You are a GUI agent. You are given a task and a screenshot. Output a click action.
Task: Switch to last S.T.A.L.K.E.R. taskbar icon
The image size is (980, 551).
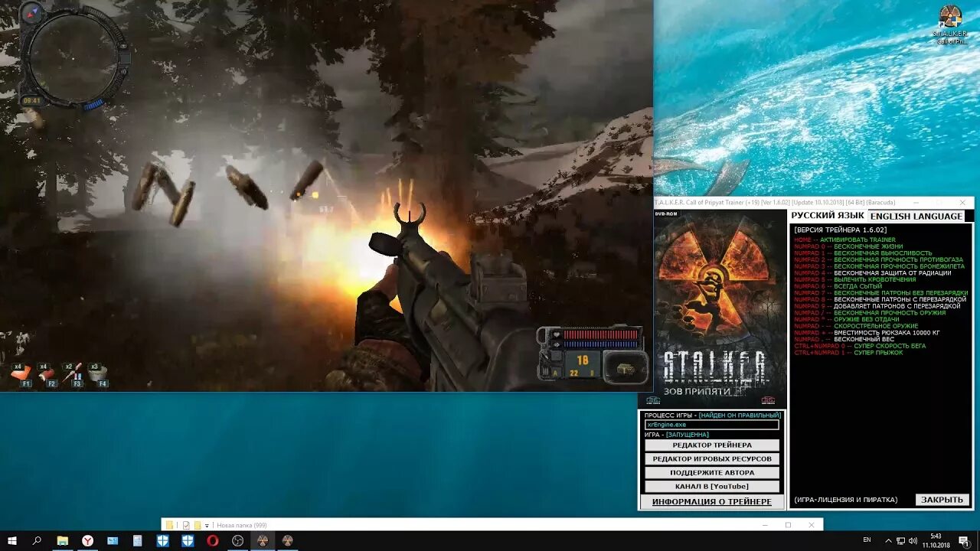[287, 540]
